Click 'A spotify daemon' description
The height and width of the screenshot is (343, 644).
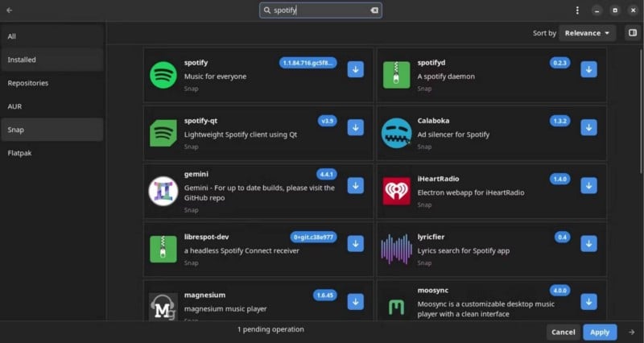(446, 76)
